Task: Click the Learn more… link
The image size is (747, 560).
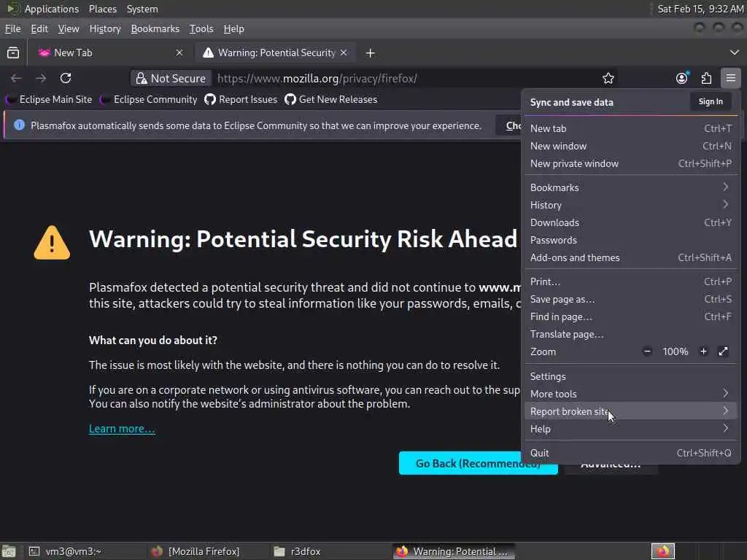Action: tap(122, 429)
